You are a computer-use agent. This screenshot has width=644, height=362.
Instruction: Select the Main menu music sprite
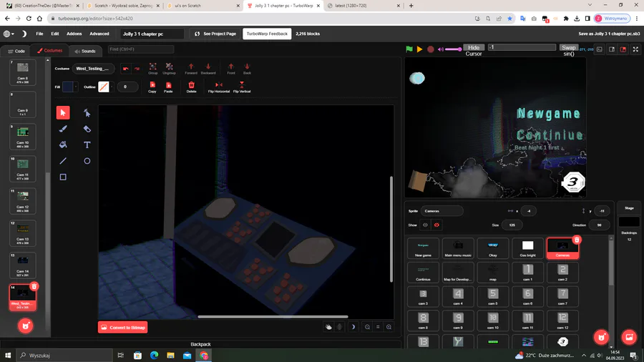coord(458,248)
